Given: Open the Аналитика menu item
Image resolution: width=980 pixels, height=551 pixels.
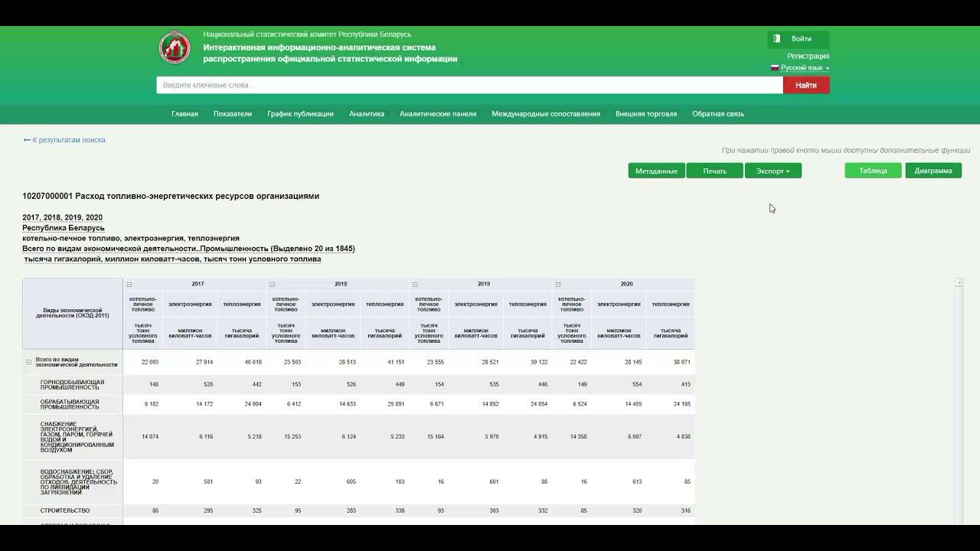Looking at the screenshot, I should (x=367, y=114).
